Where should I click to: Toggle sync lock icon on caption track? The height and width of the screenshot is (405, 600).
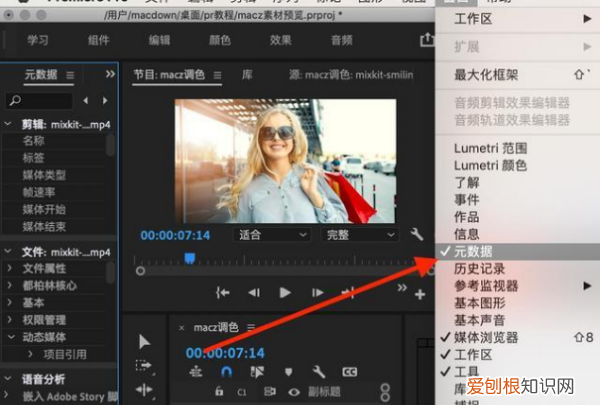270,392
